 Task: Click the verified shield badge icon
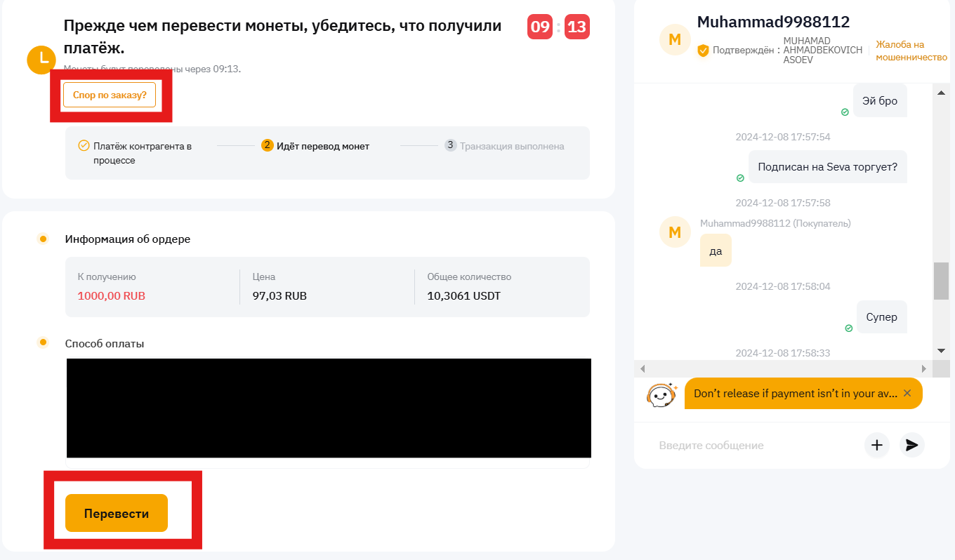coord(703,51)
